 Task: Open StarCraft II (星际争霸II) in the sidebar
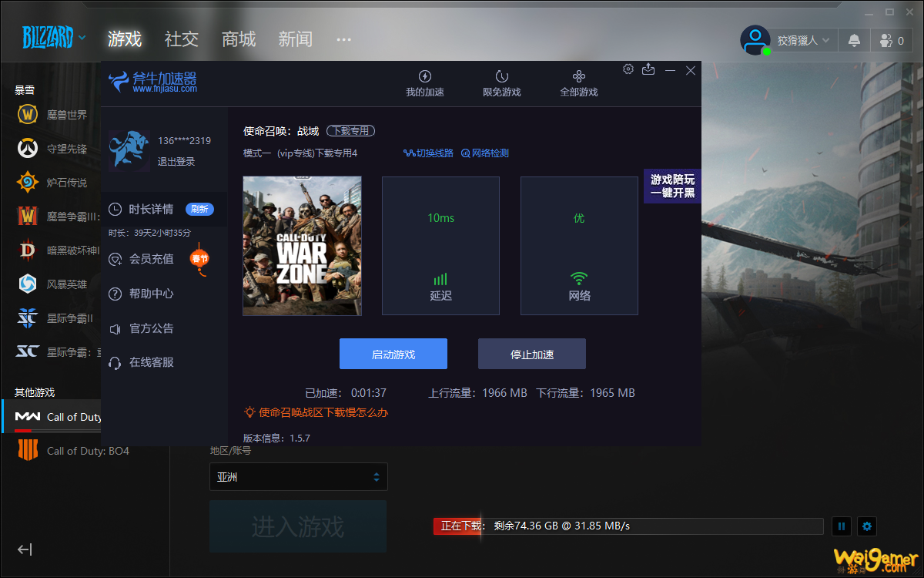tap(55, 318)
